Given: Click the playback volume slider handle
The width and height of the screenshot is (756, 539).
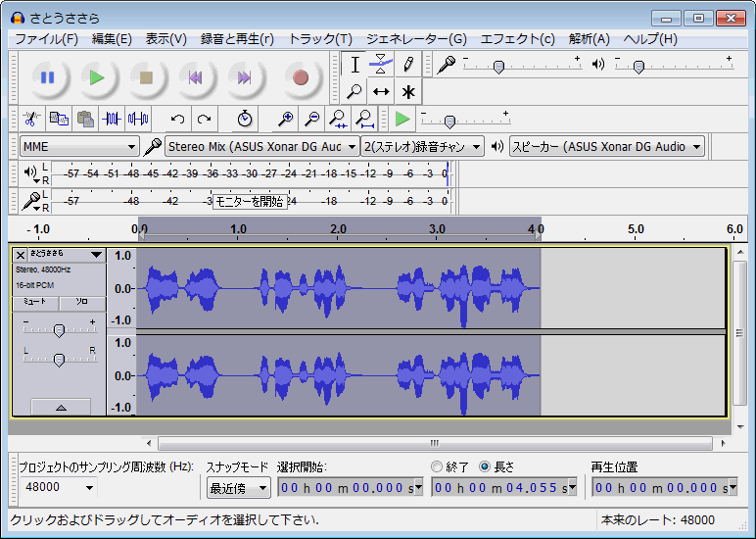Looking at the screenshot, I should pos(638,67).
